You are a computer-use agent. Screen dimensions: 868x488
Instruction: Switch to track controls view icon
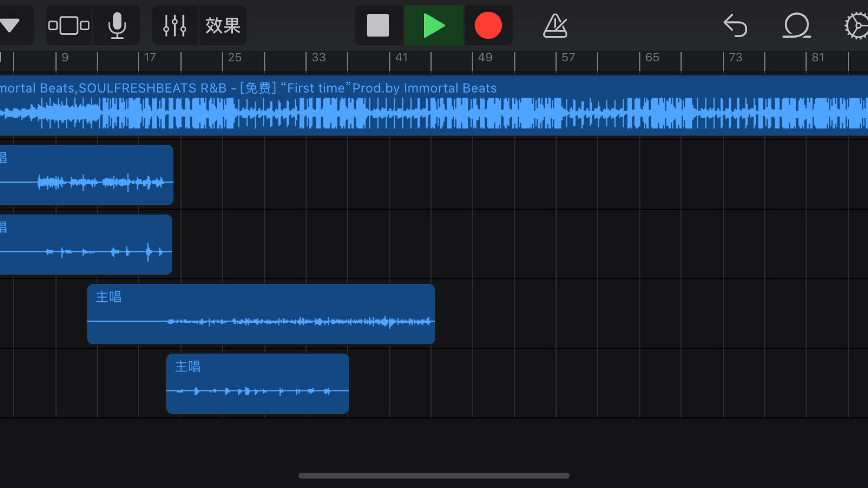69,25
